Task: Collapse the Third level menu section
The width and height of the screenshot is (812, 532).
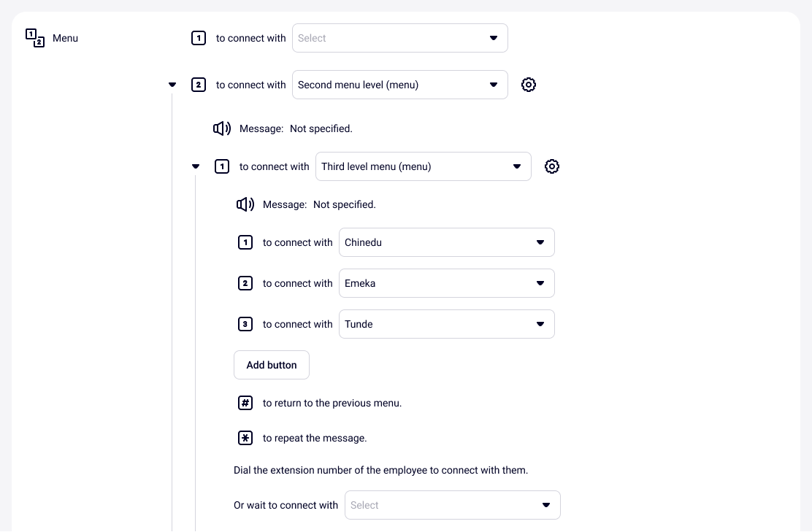Action: pyautogui.click(x=196, y=166)
